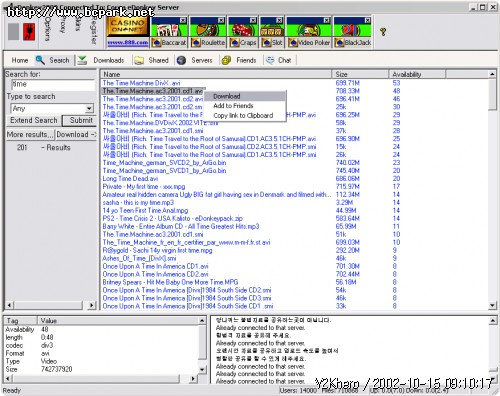
Task: Sort results by the Availability column
Action: [x=417, y=74]
